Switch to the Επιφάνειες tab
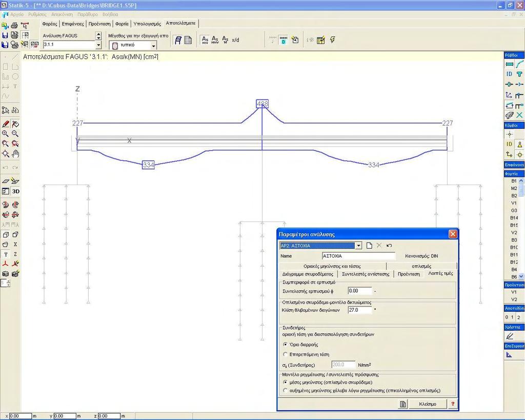This screenshot has height=420, width=525. pyautogui.click(x=73, y=24)
